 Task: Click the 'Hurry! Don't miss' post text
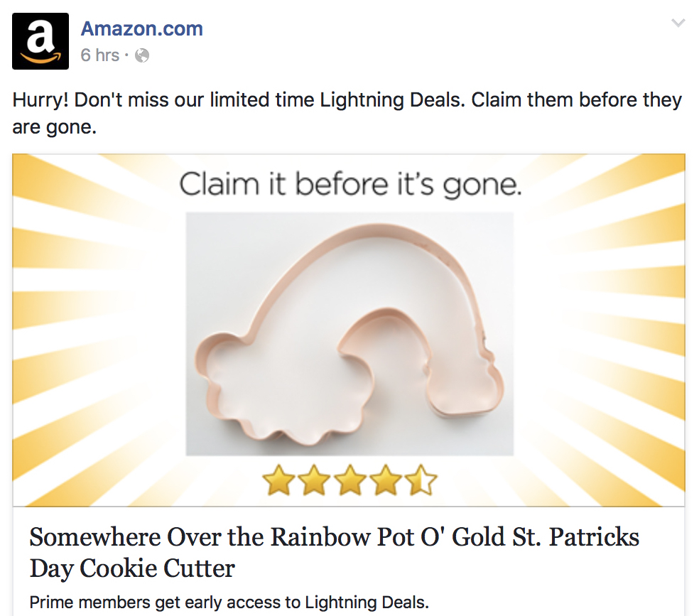pyautogui.click(x=347, y=100)
